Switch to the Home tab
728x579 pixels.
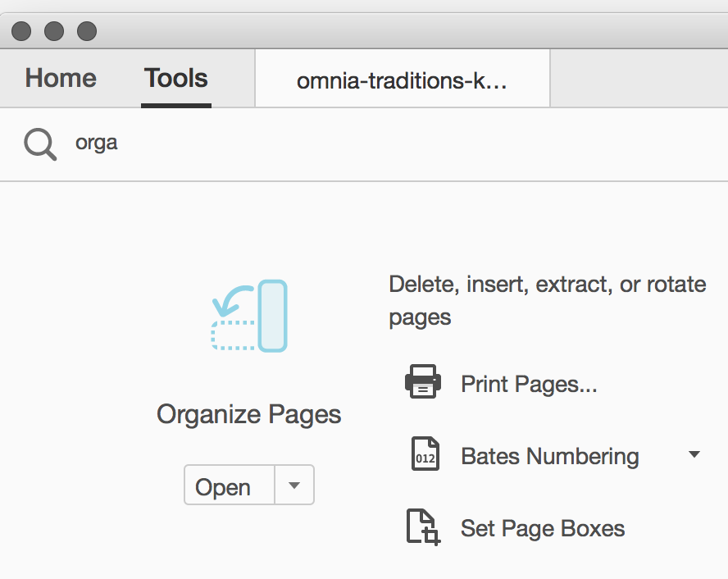click(61, 79)
